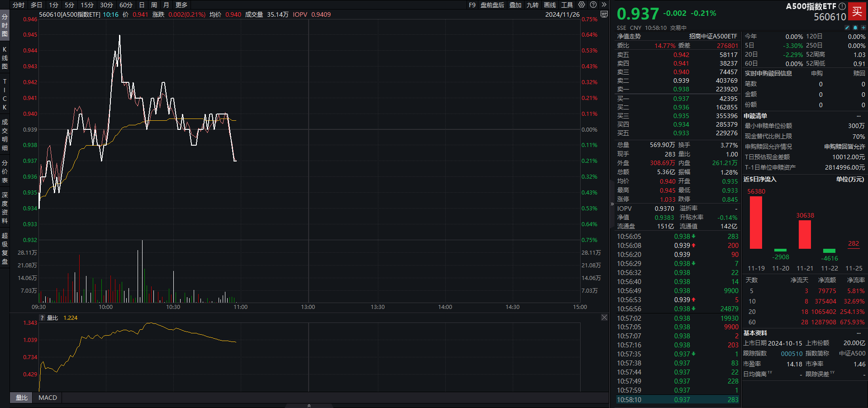Expand the bottom panel with up chevron
The width and height of the screenshot is (868, 408).
[x=309, y=405]
